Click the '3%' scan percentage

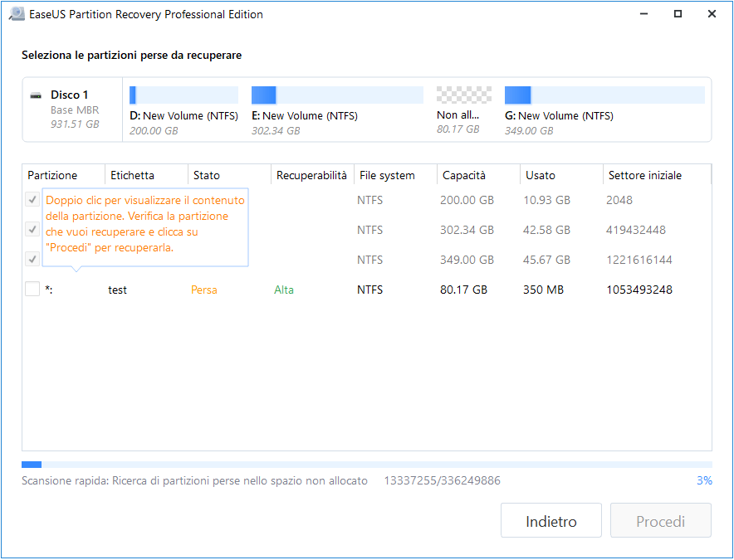click(704, 480)
